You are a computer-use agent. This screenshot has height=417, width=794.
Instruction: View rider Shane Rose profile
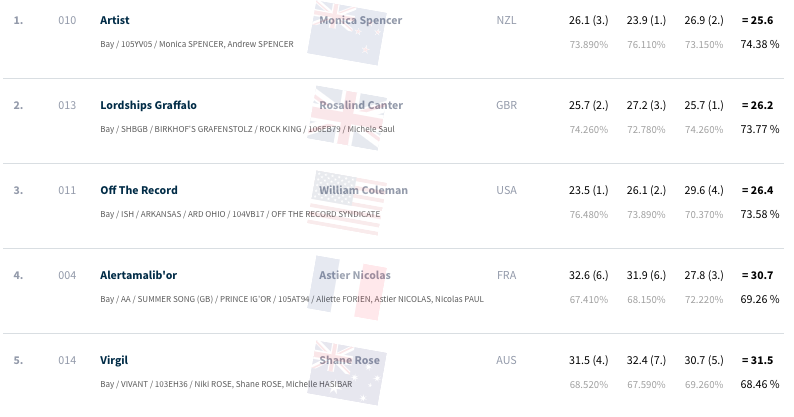[349, 360]
